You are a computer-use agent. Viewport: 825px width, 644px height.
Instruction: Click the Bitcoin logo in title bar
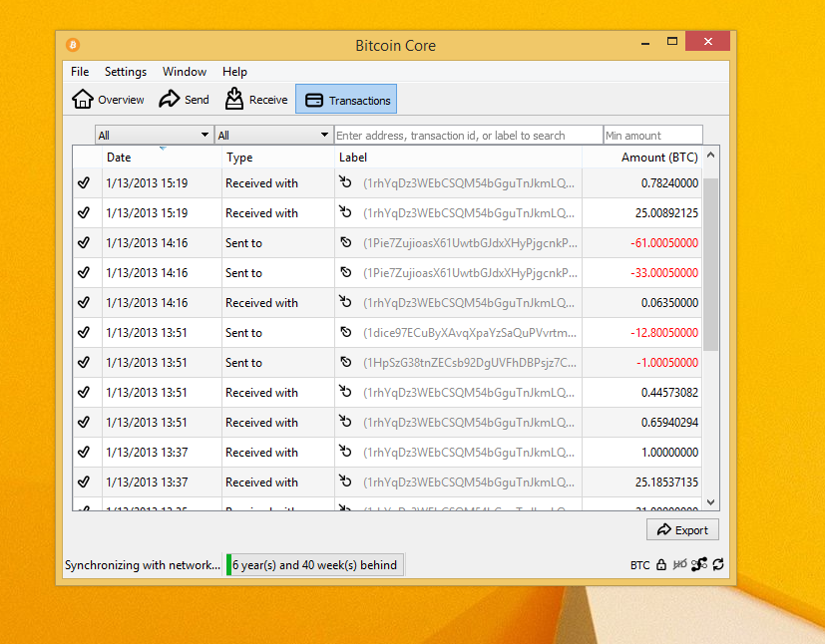[73, 45]
